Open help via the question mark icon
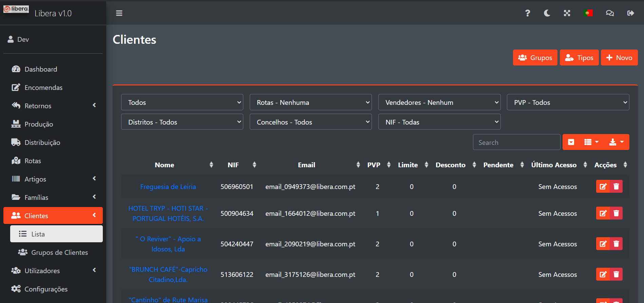Screen dimensions: 644x303 click(x=527, y=13)
